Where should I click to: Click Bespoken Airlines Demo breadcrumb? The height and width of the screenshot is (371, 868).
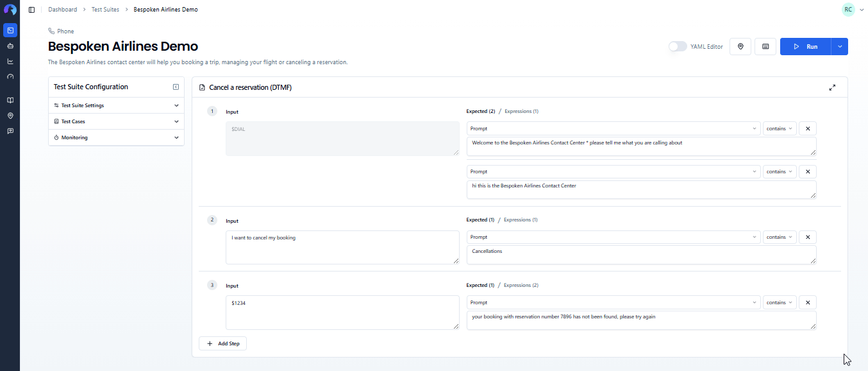[x=165, y=10]
